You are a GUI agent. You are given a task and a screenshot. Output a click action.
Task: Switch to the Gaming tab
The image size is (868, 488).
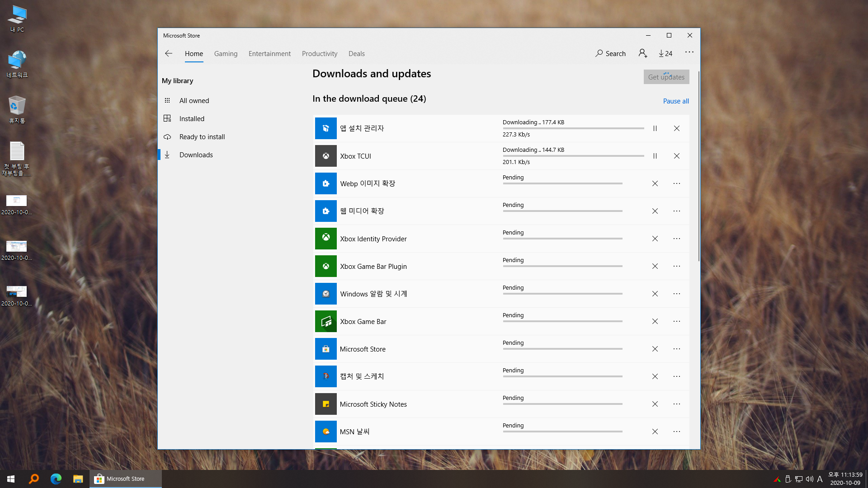[226, 53]
